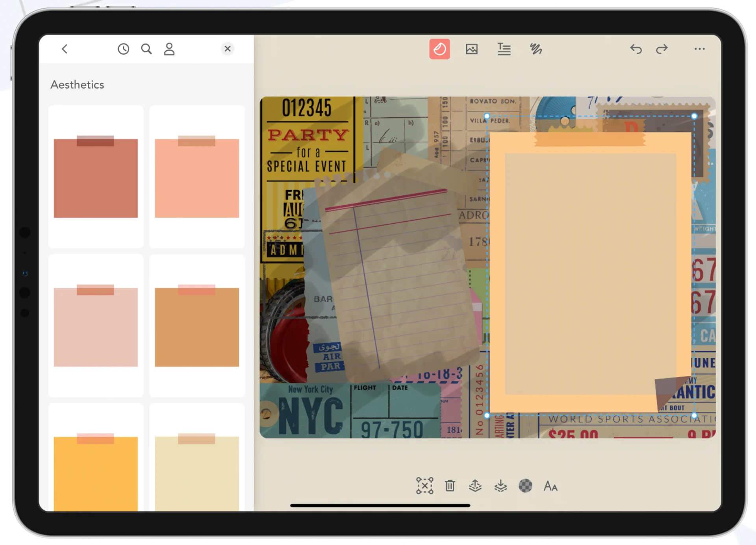The width and height of the screenshot is (756, 545).
Task: Activate the doodle drawing tool
Action: coord(535,49)
